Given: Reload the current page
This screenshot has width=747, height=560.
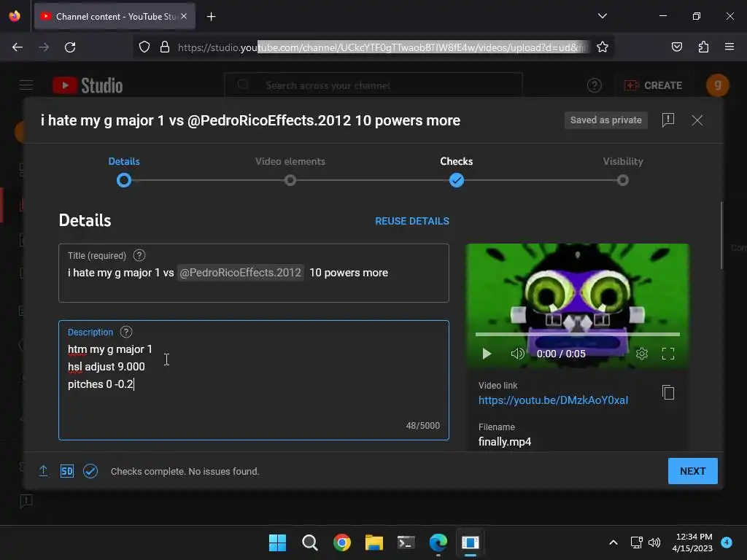Looking at the screenshot, I should click(70, 47).
